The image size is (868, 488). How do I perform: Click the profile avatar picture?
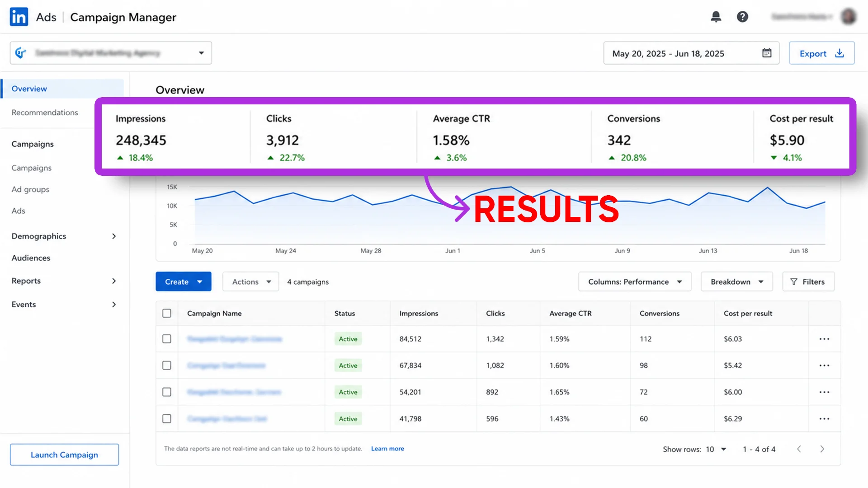coord(849,17)
